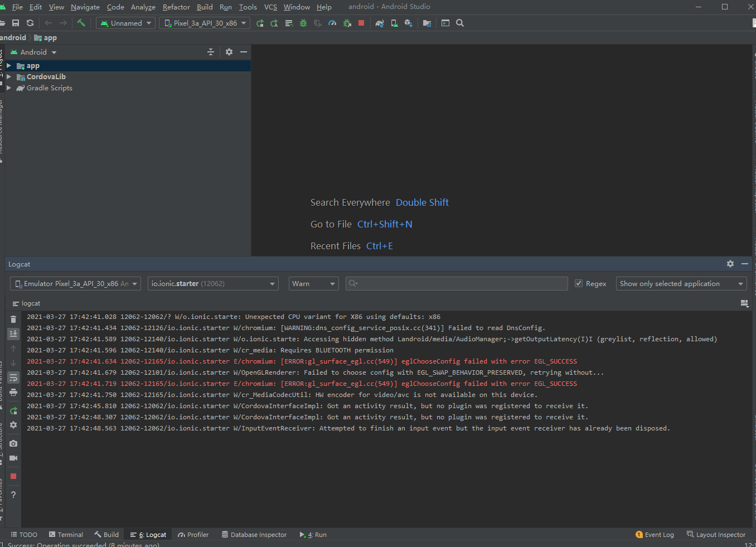
Task: Open the Build menu
Action: 204,7
